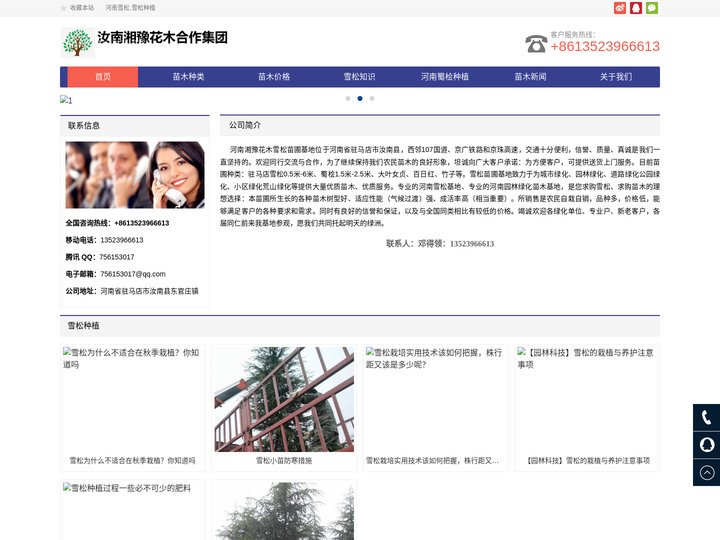The height and width of the screenshot is (540, 720).
Task: Click the 汝南湘豫花木合作集团 site title
Action: 163,38
